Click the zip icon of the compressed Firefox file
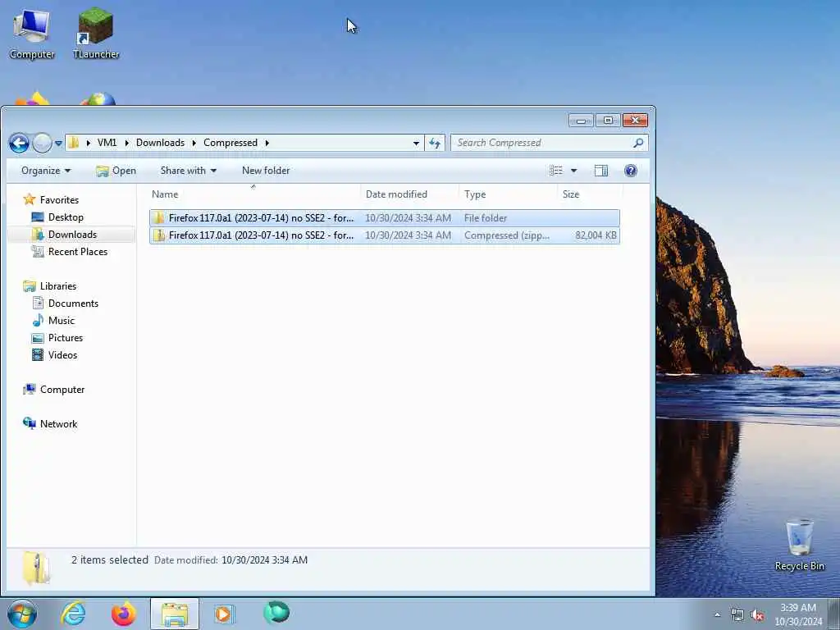The image size is (840, 630). [158, 235]
